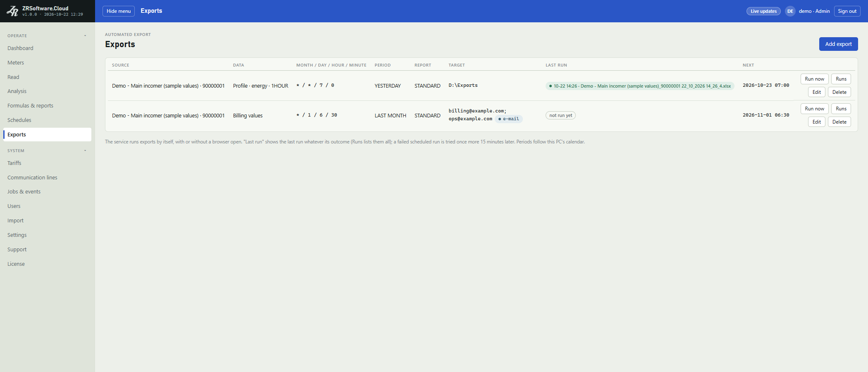Click the YESTERDAY period cell
Viewport: 868px width, 372px height.
(388, 86)
